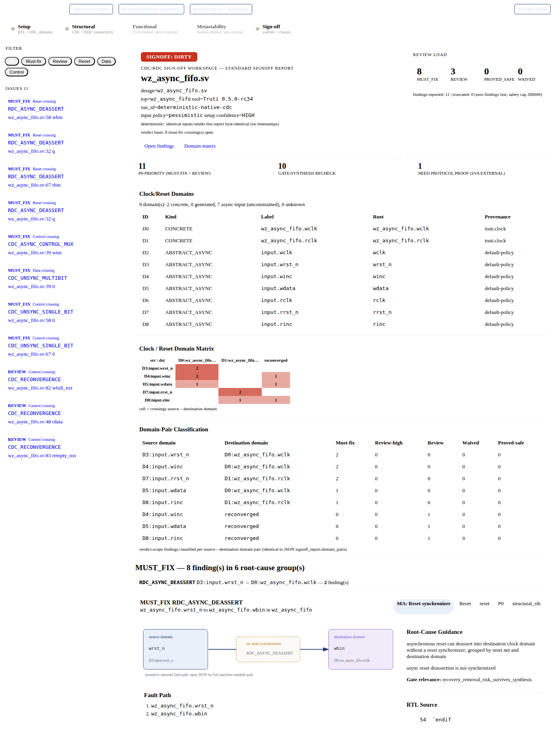This screenshot has width=557, height=756.
Task: Toggle the Reset filter pill in the Filter panel
Action: coord(84,61)
